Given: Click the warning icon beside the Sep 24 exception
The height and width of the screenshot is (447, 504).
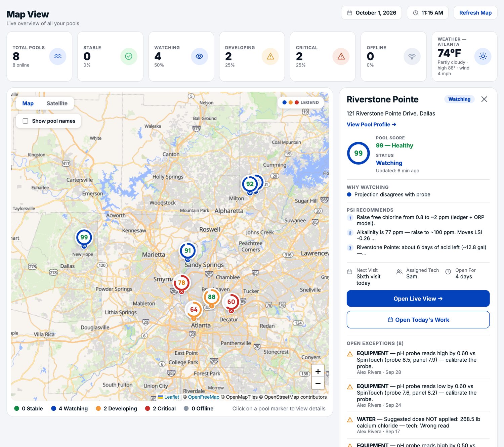Looking at the screenshot, I should [350, 387].
